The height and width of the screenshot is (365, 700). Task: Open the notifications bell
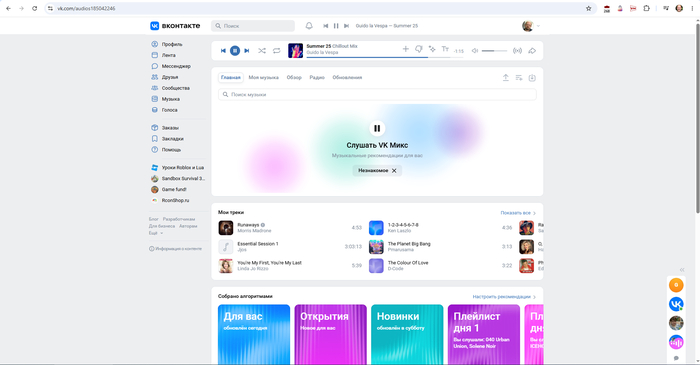(x=309, y=26)
